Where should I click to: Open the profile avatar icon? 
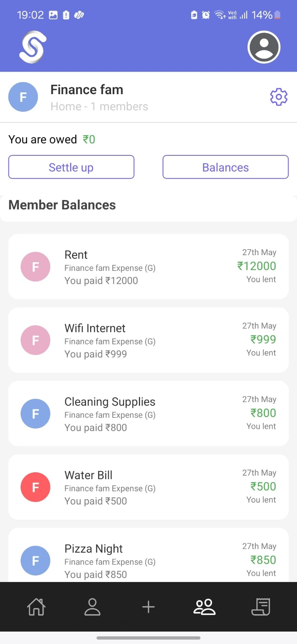[264, 47]
